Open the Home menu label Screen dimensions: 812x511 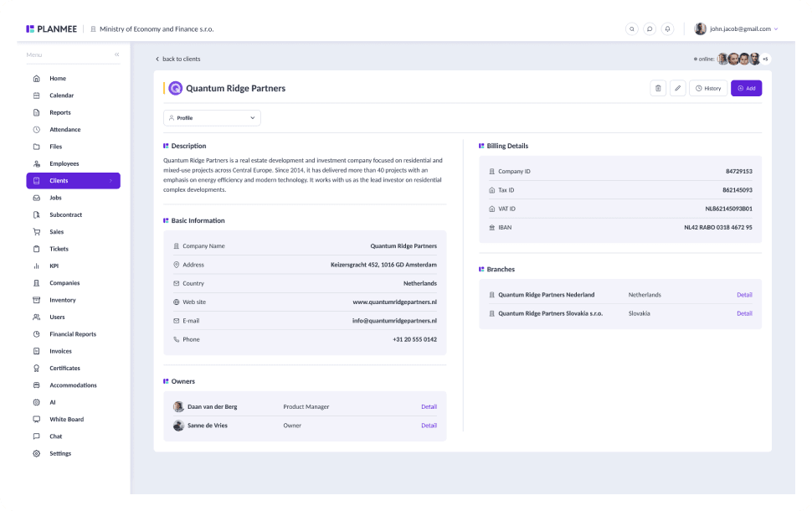(x=58, y=79)
